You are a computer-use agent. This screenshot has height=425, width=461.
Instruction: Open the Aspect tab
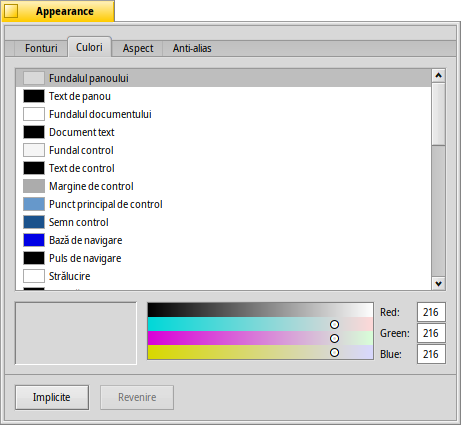tap(138, 48)
